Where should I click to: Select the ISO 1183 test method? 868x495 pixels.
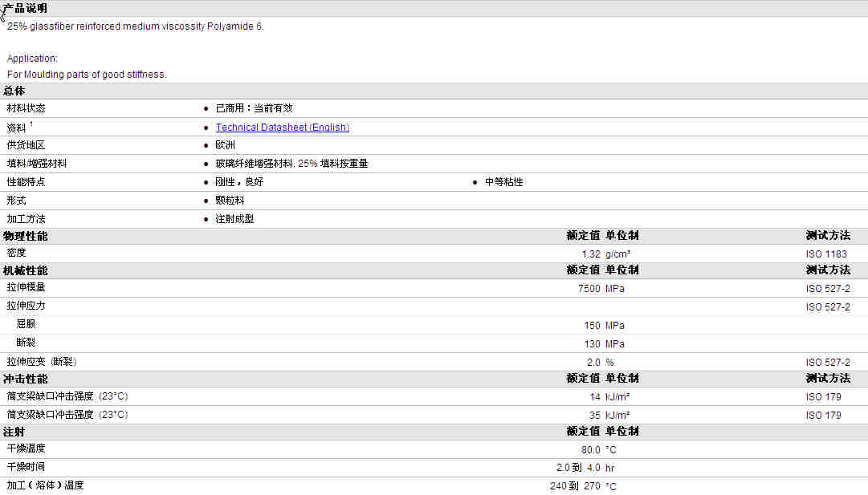coord(826,254)
